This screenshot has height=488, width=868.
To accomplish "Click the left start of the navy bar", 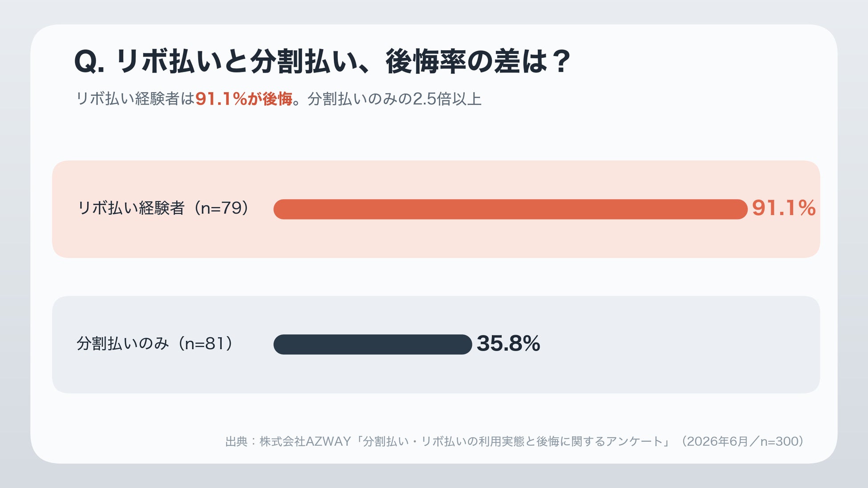I will coord(281,344).
